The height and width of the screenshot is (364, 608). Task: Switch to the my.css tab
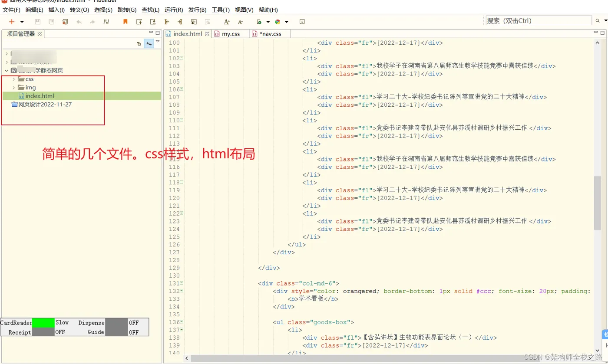pos(231,34)
